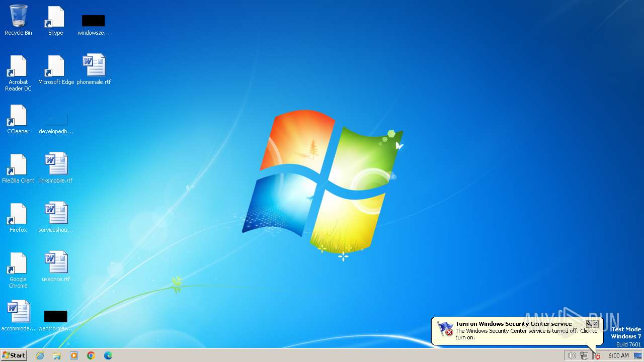This screenshot has width=644, height=362.
Task: Launch Edge from the taskbar
Action: pos(108,355)
